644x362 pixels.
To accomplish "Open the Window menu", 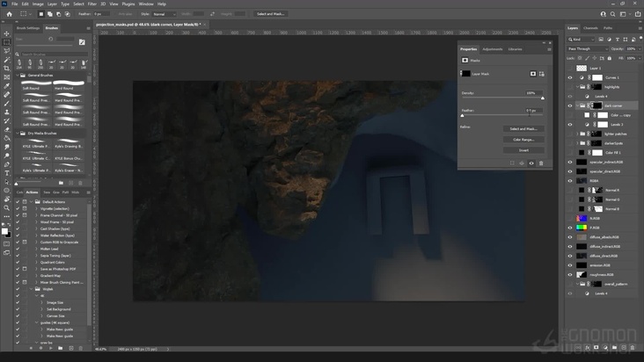I will point(146,4).
